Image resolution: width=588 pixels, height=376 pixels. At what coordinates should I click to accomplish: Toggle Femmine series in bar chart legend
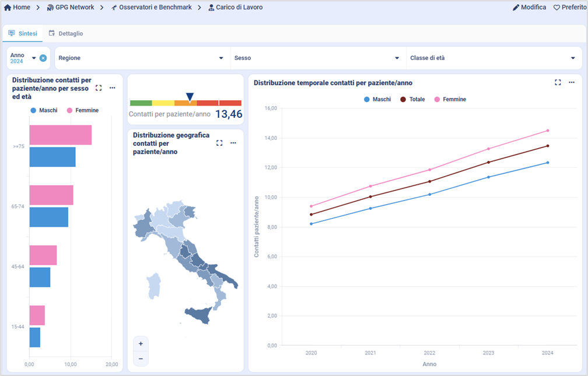click(x=82, y=110)
